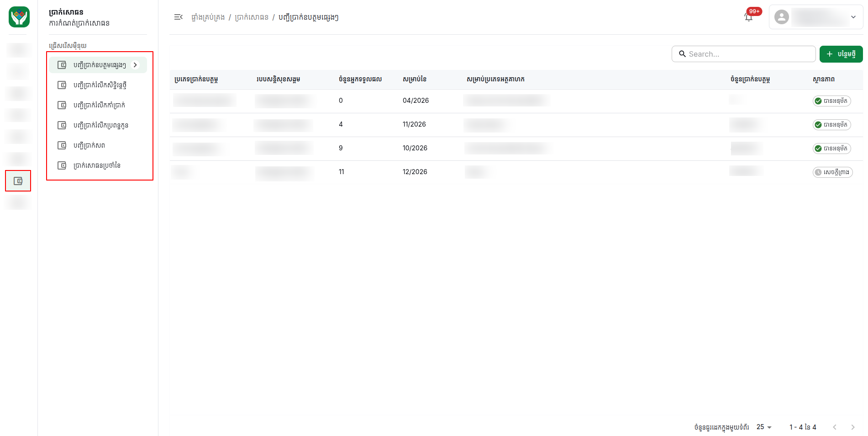Open បញ្ជីប្រាក់លើកប្រពន្ធកូន menu item
868x436 pixels.
click(x=98, y=125)
